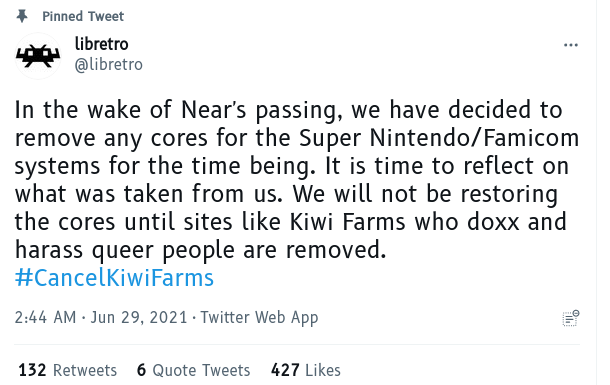Click the Twitter Web App source label

coord(259,318)
